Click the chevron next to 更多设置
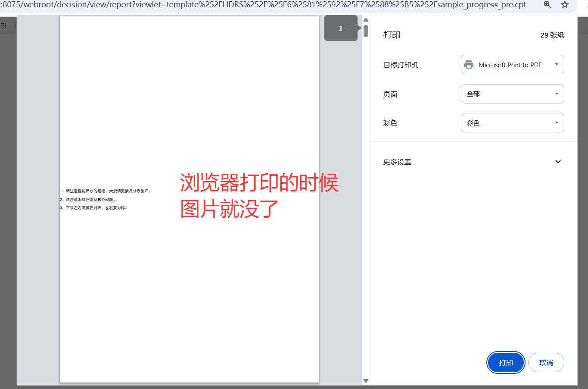The width and height of the screenshot is (588, 389). pos(558,162)
